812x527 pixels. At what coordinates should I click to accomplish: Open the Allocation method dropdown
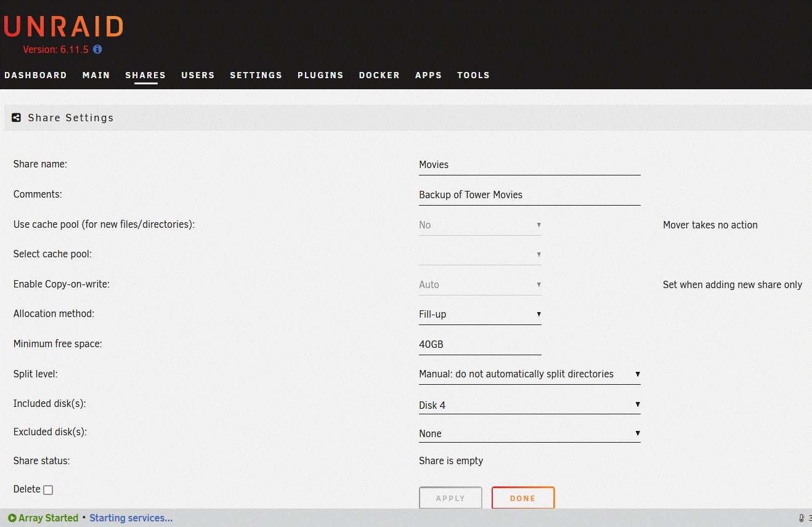point(480,314)
